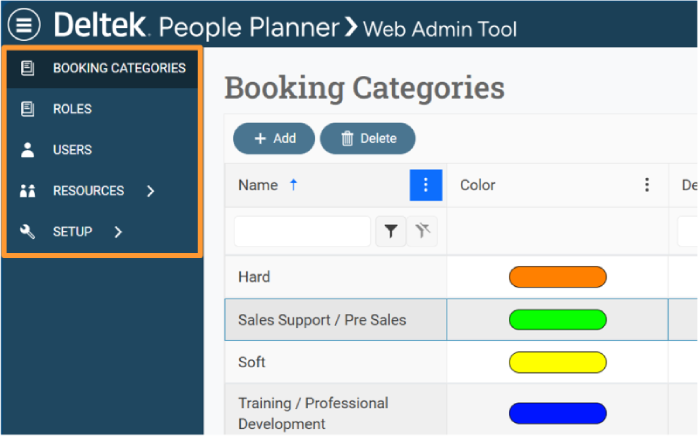700x436 pixels.
Task: Sort by Color column header
Action: coord(478,185)
